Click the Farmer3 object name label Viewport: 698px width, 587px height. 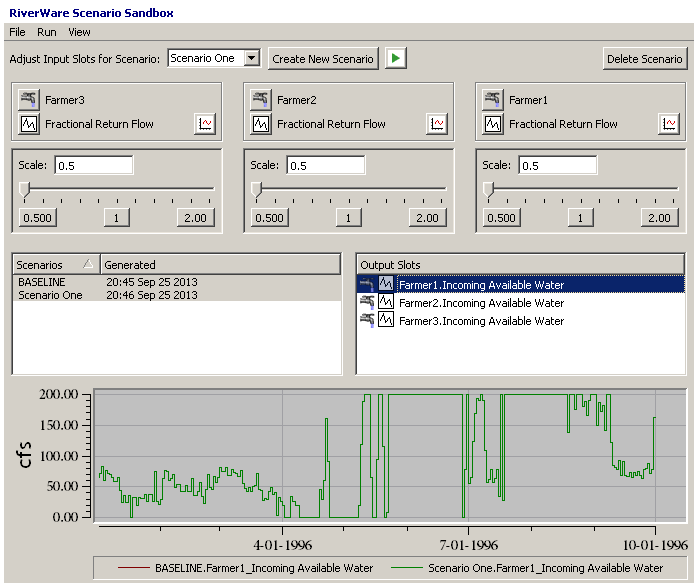(x=65, y=100)
